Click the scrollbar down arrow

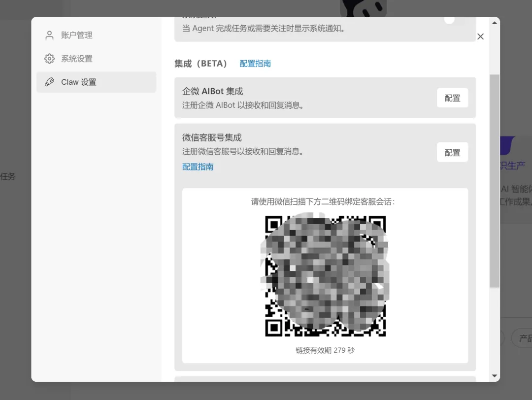pos(495,376)
